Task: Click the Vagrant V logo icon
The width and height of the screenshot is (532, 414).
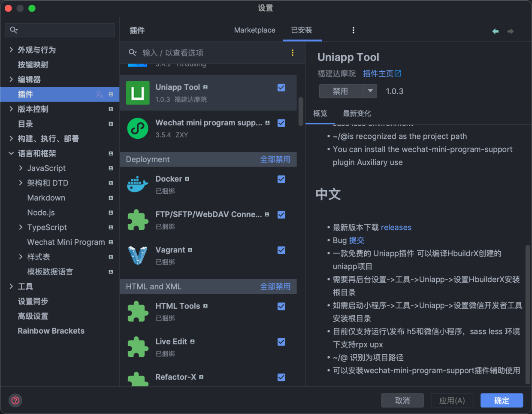Action: click(138, 256)
